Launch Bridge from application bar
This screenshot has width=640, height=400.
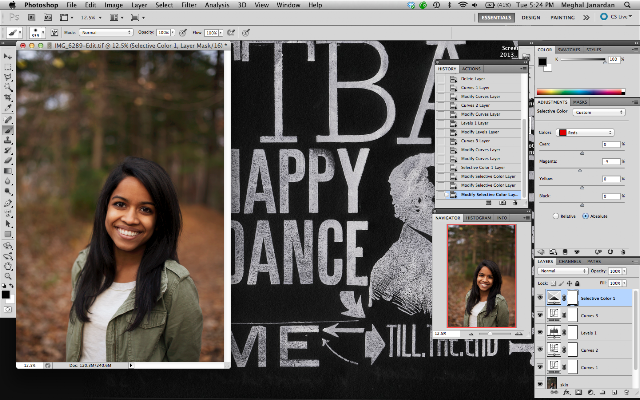[31, 18]
